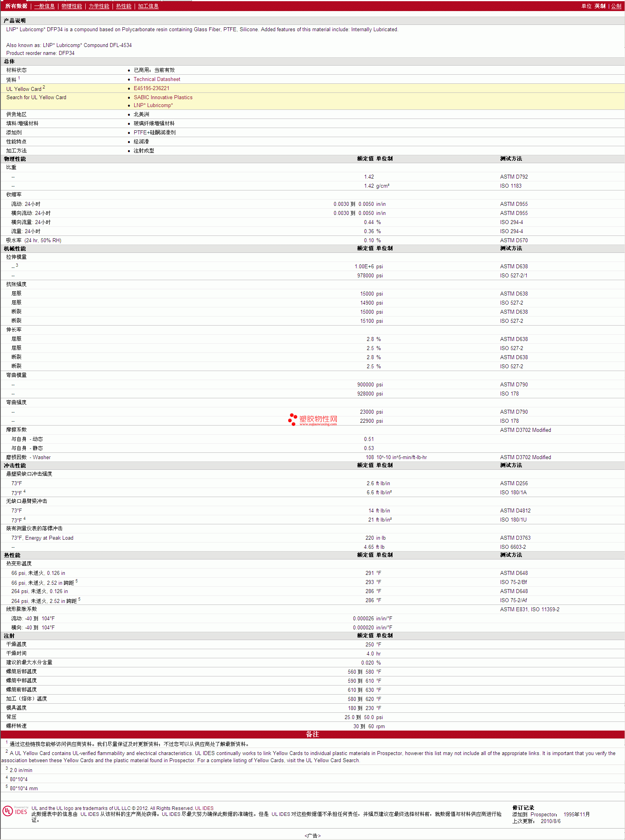Switch to the 物理性能 tab

[x=71, y=6]
